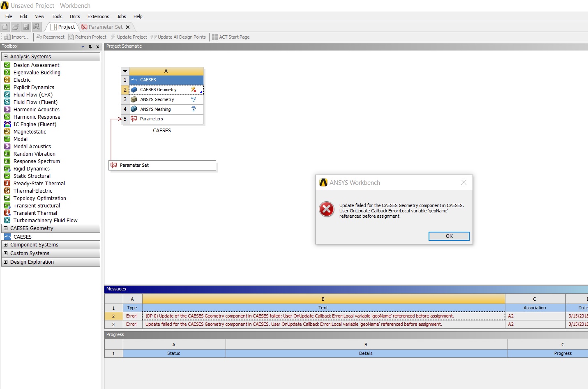Click the Thermal-Electric icon
588x389 pixels.
pyautogui.click(x=7, y=191)
